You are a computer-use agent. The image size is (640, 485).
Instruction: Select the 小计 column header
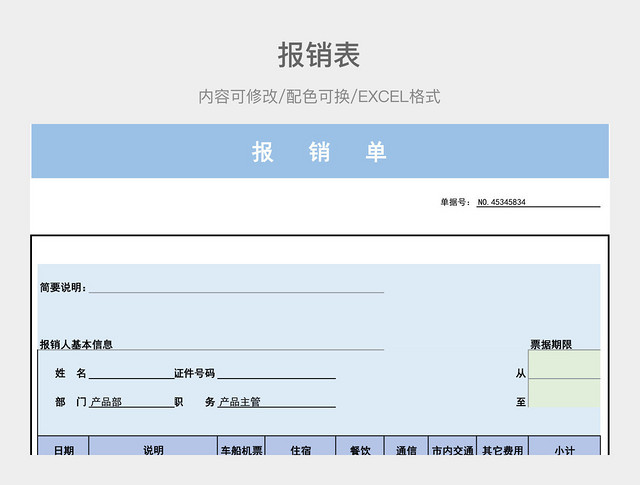pyautogui.click(x=564, y=446)
